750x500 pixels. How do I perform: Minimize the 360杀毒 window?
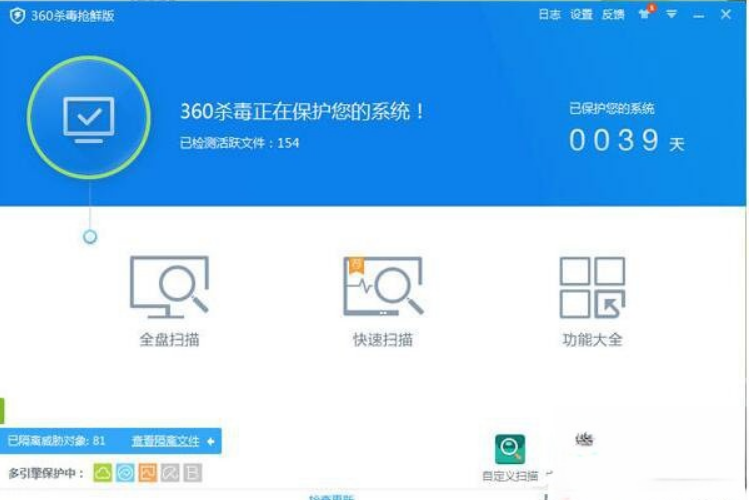[698, 16]
